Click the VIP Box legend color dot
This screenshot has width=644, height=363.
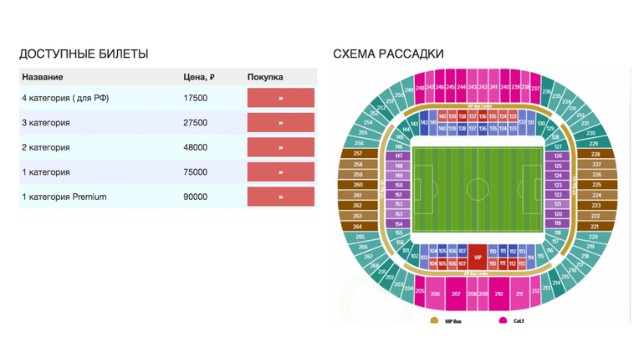(x=434, y=320)
